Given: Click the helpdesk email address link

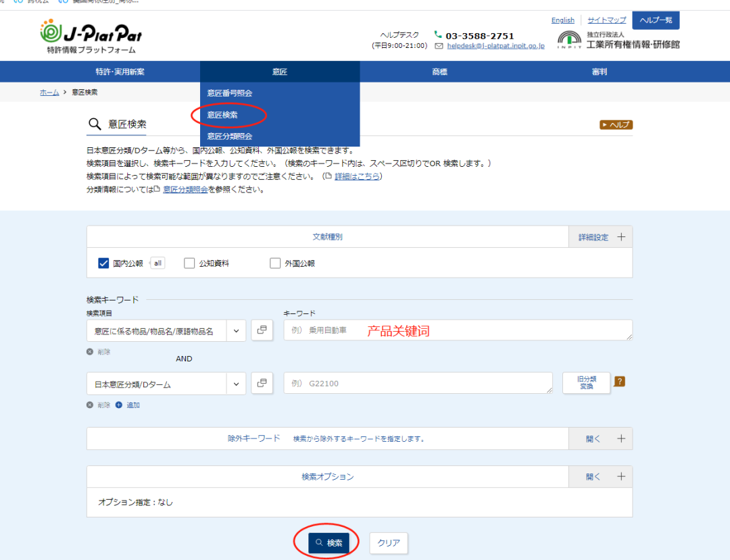Looking at the screenshot, I should tap(496, 46).
